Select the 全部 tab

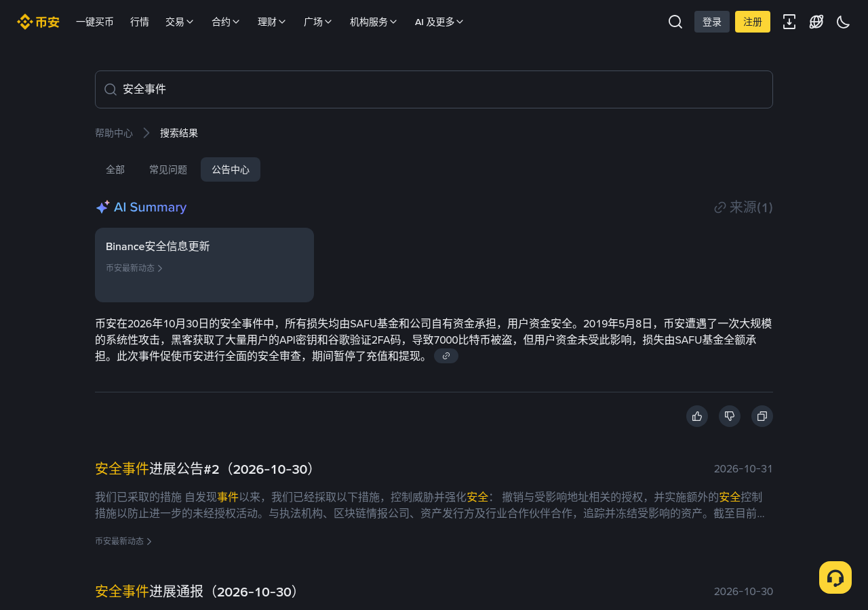115,169
